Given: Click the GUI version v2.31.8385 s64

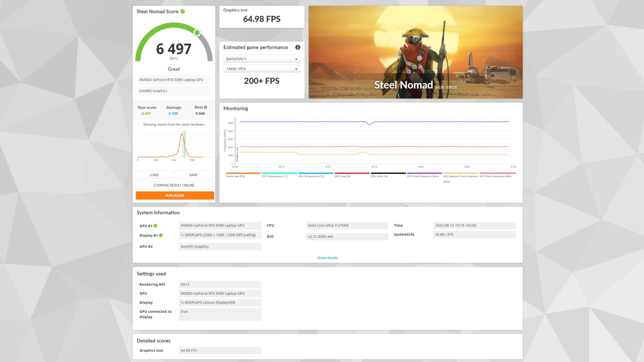Looking at the screenshot, I should pos(347,236).
